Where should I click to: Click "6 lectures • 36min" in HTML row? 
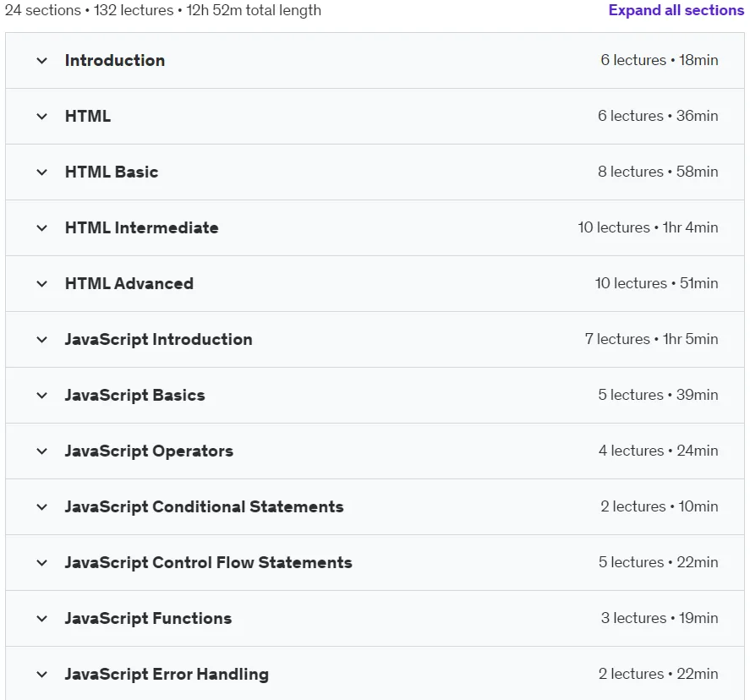[658, 116]
